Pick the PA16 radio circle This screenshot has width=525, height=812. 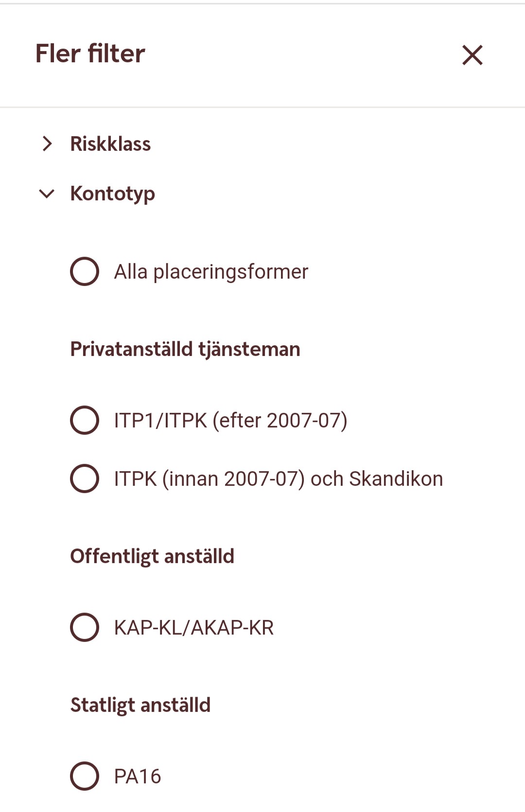(85, 776)
